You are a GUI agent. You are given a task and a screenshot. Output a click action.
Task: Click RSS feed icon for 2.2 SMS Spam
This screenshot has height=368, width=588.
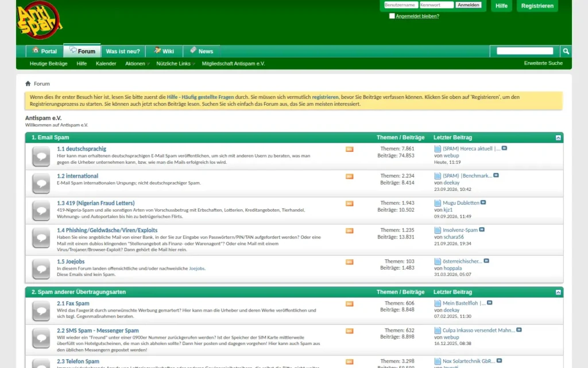tap(350, 331)
